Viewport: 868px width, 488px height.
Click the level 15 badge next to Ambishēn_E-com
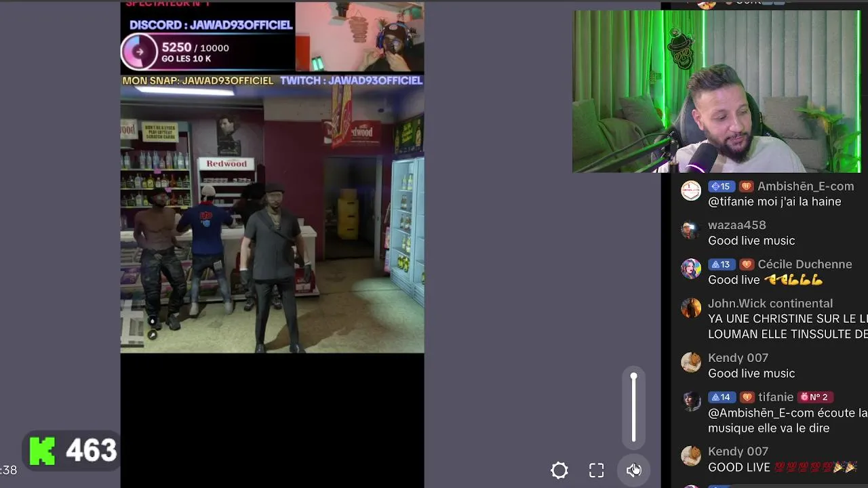[720, 186]
